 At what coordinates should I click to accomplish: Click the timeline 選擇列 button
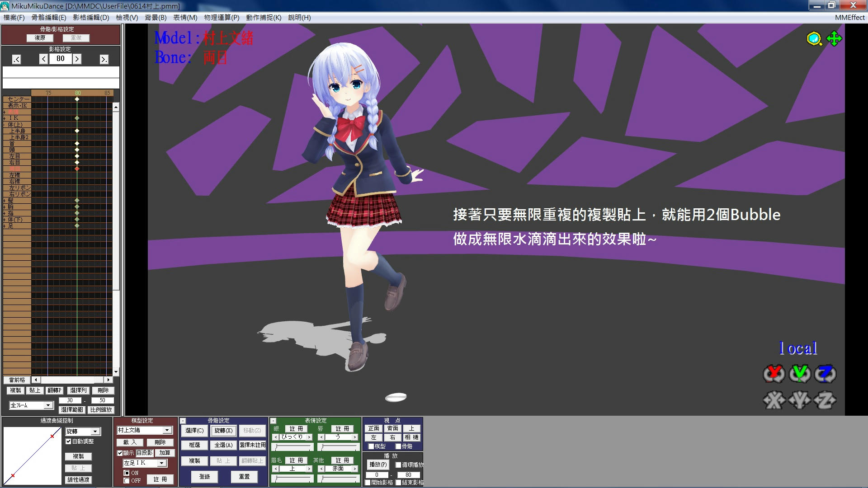click(78, 390)
